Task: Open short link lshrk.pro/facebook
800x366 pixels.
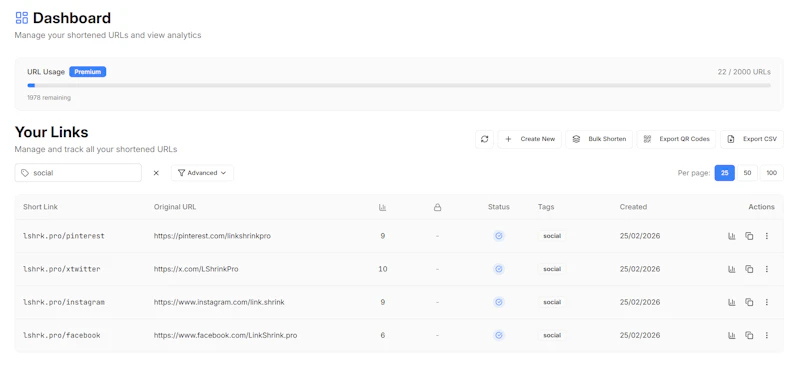Action: [62, 335]
